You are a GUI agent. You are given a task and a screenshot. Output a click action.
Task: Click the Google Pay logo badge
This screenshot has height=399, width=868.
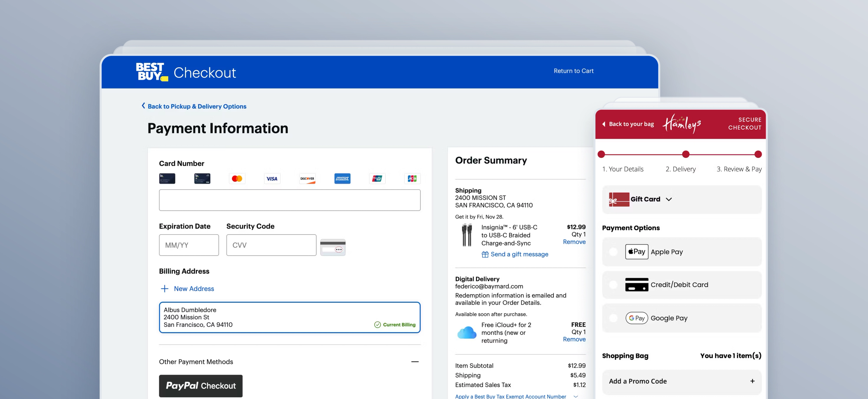(x=637, y=318)
